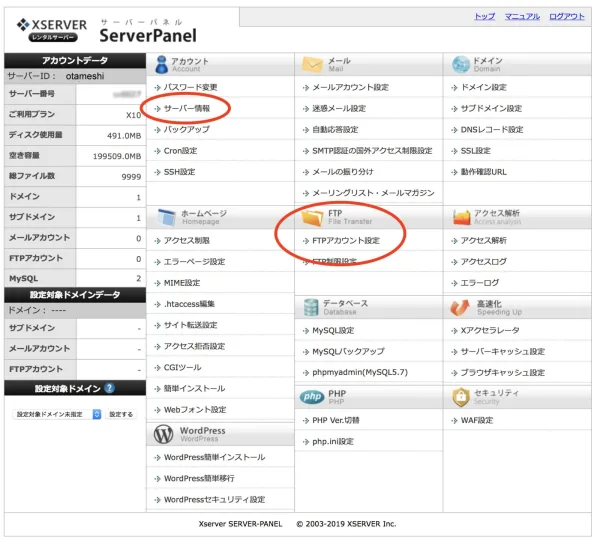The height and width of the screenshot is (542, 600).
Task: Open FTPアカウント設定
Action: (346, 240)
